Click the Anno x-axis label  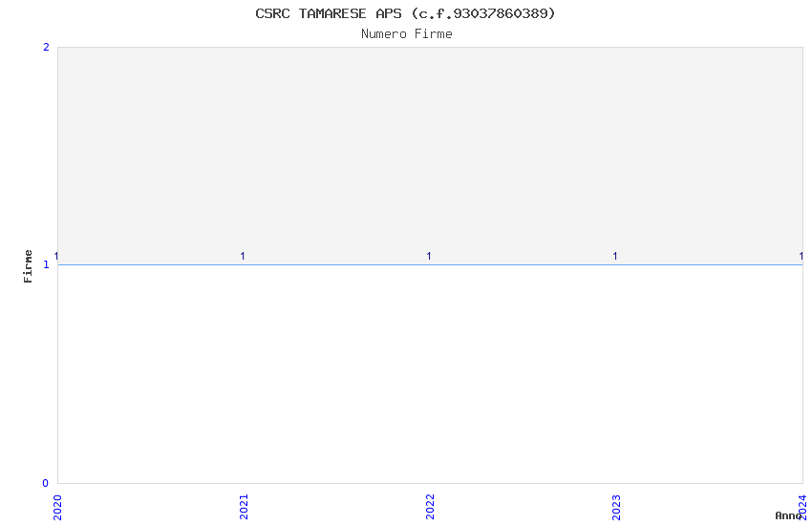tap(788, 515)
